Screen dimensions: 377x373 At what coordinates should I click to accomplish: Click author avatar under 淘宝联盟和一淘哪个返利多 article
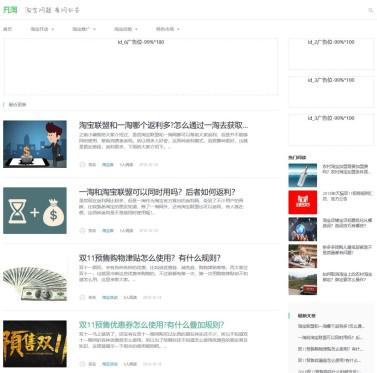[x=82, y=164]
